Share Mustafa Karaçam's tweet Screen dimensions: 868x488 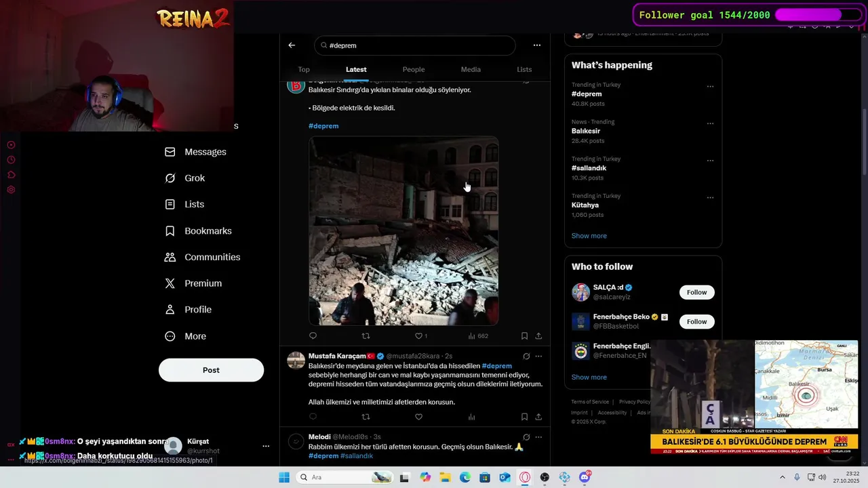(x=538, y=417)
